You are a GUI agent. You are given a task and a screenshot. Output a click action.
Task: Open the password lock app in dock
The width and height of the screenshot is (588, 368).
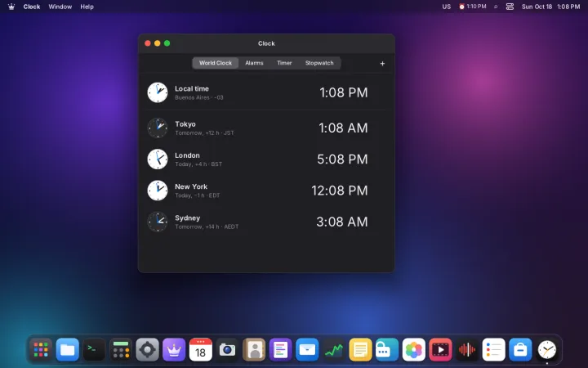pos(387,350)
